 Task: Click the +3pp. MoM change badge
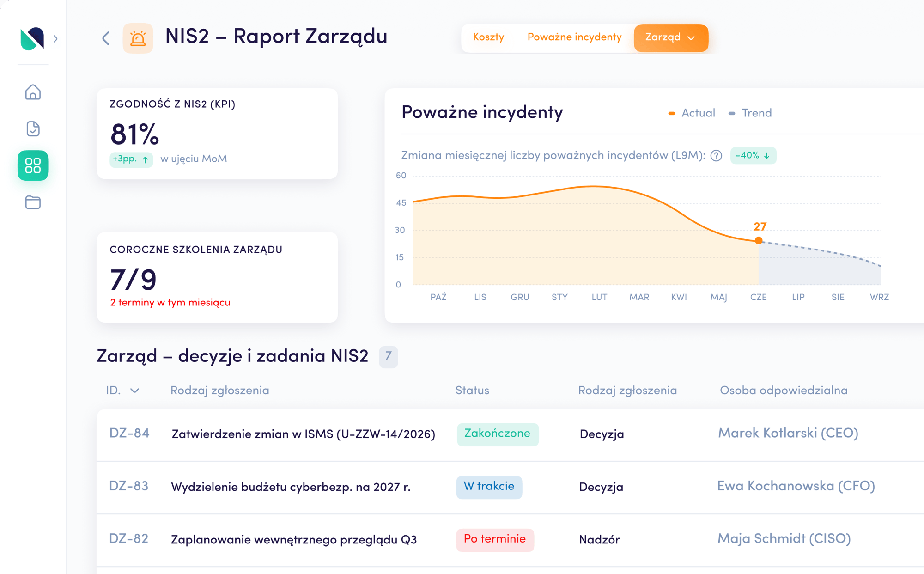131,159
